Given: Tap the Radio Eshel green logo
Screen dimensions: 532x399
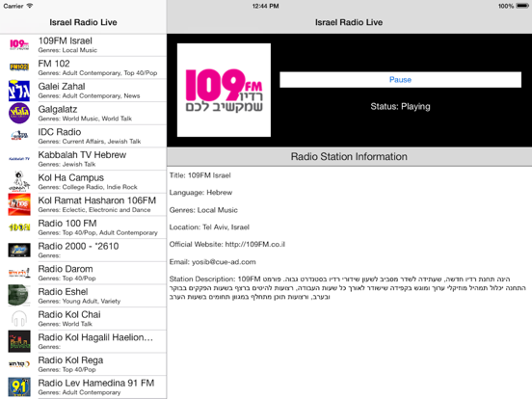Looking at the screenshot, I should 19,295.
